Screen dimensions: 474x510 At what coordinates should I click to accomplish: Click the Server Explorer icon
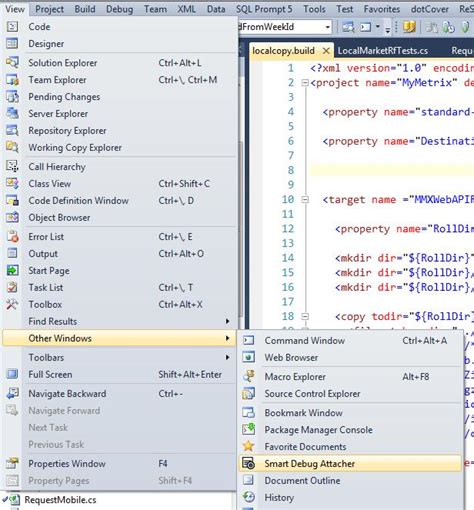(x=12, y=113)
